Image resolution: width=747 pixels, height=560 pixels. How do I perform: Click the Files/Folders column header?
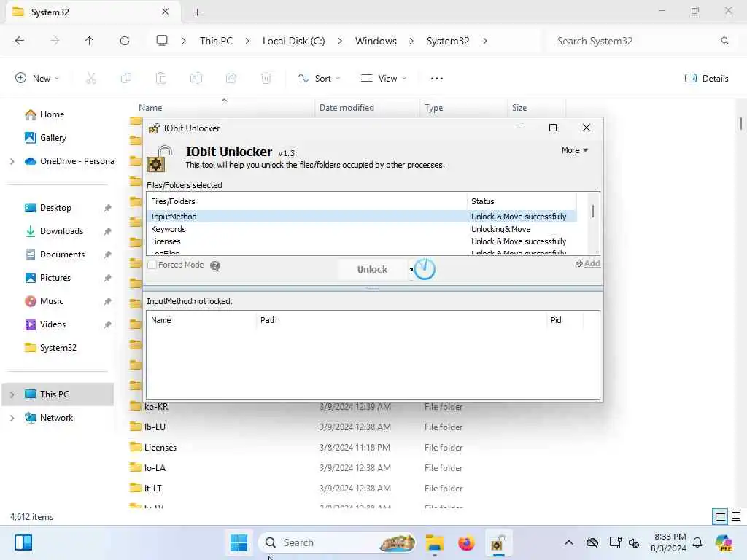307,201
